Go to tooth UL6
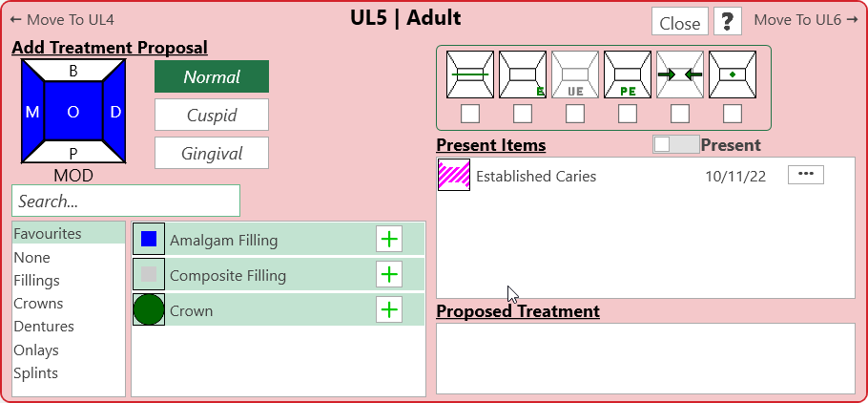 click(x=805, y=19)
